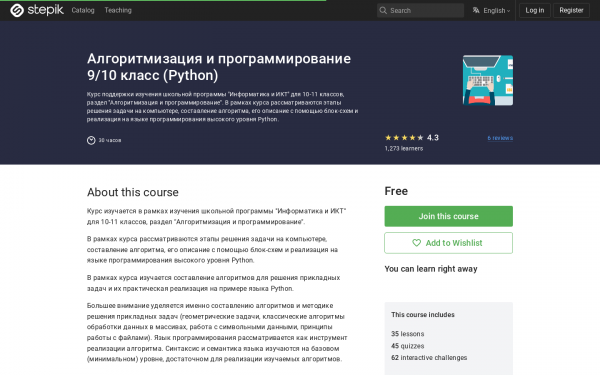Click the course title heading

coord(219,67)
